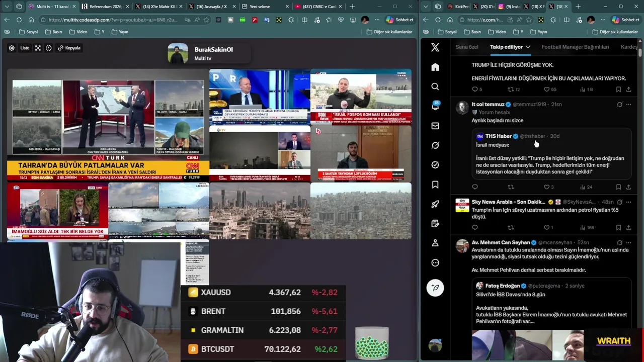Open Grok icon in X sidebar
This screenshot has height=362, width=644.
coord(435,145)
